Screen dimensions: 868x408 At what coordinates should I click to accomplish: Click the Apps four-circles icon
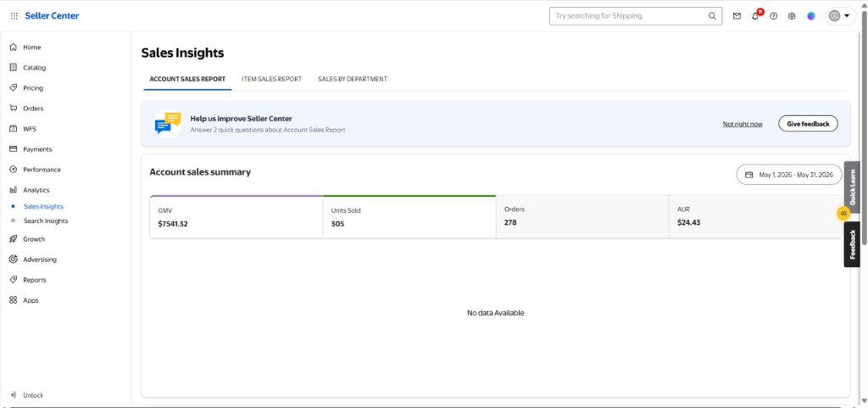14,300
